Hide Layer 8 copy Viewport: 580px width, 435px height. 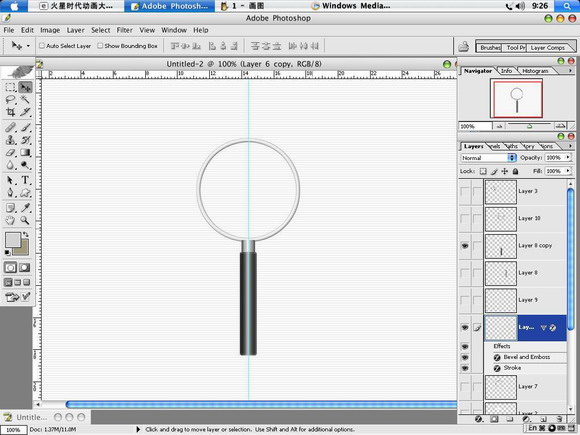tap(465, 246)
